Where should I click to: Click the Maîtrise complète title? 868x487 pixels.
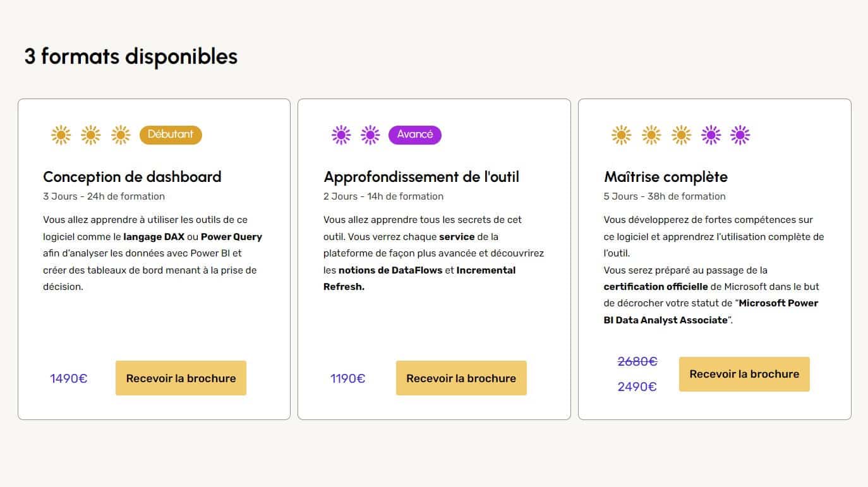pyautogui.click(x=666, y=177)
